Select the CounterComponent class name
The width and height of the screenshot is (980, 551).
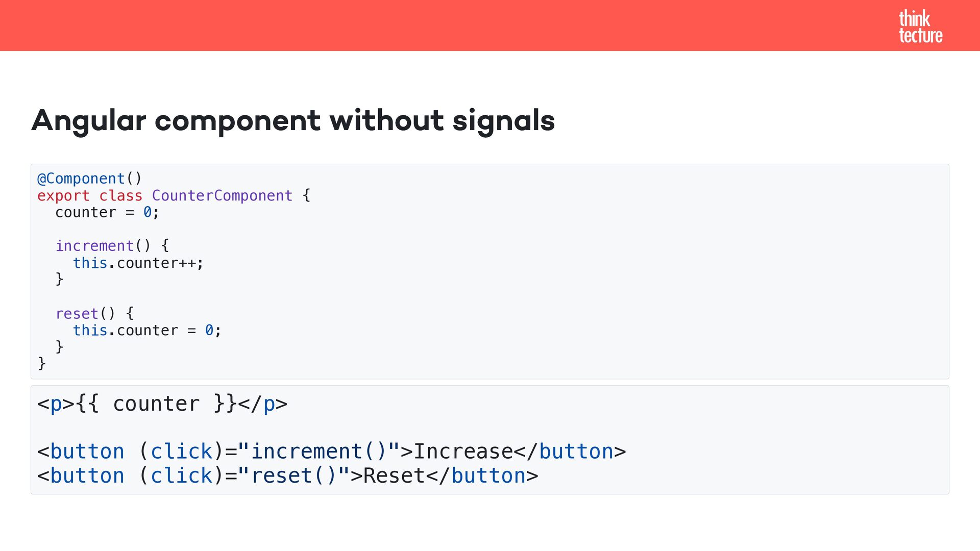[222, 195]
